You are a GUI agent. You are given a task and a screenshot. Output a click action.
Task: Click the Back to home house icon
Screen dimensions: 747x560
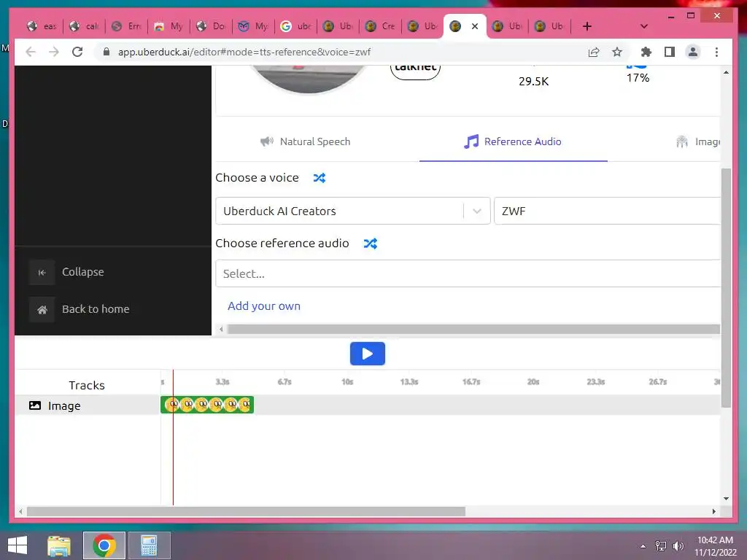[42, 309]
